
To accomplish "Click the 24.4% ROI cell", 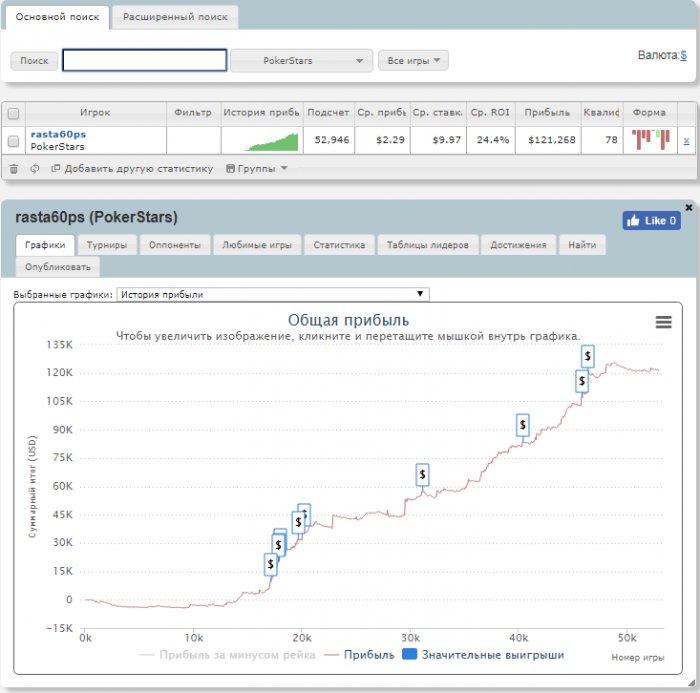I will tap(493, 140).
